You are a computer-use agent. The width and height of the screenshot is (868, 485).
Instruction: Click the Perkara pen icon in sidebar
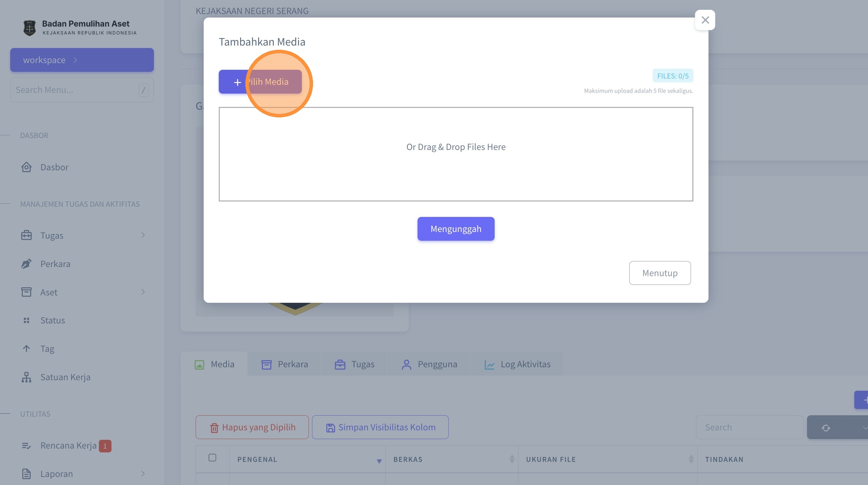pos(26,264)
